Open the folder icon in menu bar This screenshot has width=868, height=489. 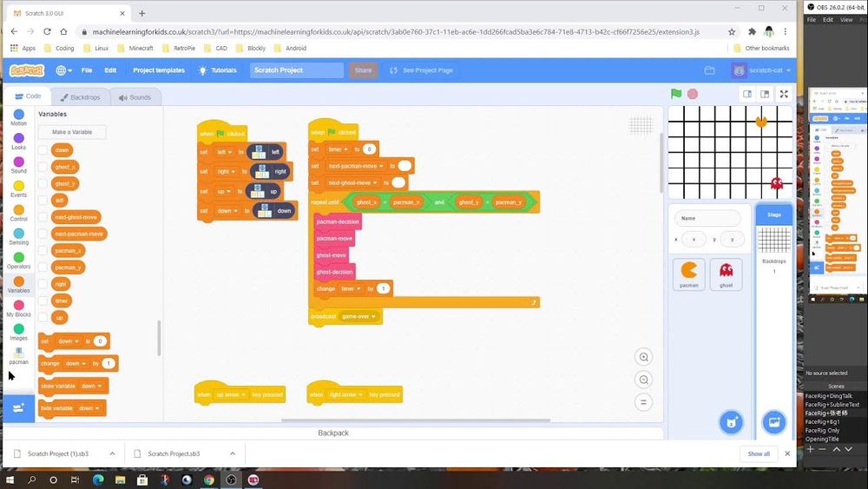coord(709,70)
